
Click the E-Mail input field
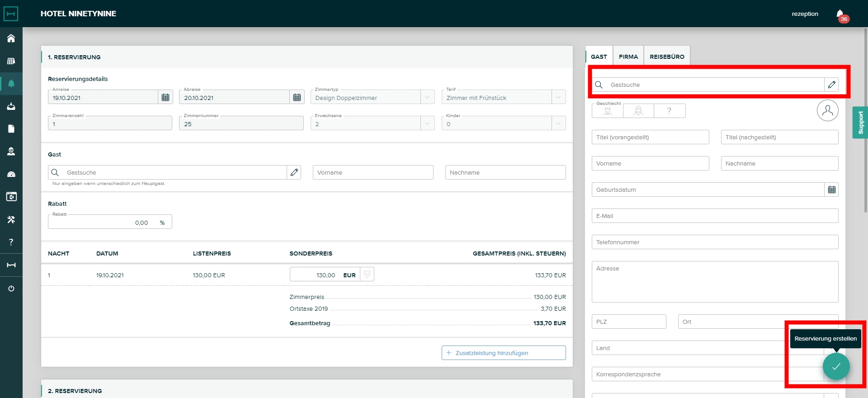click(x=714, y=216)
